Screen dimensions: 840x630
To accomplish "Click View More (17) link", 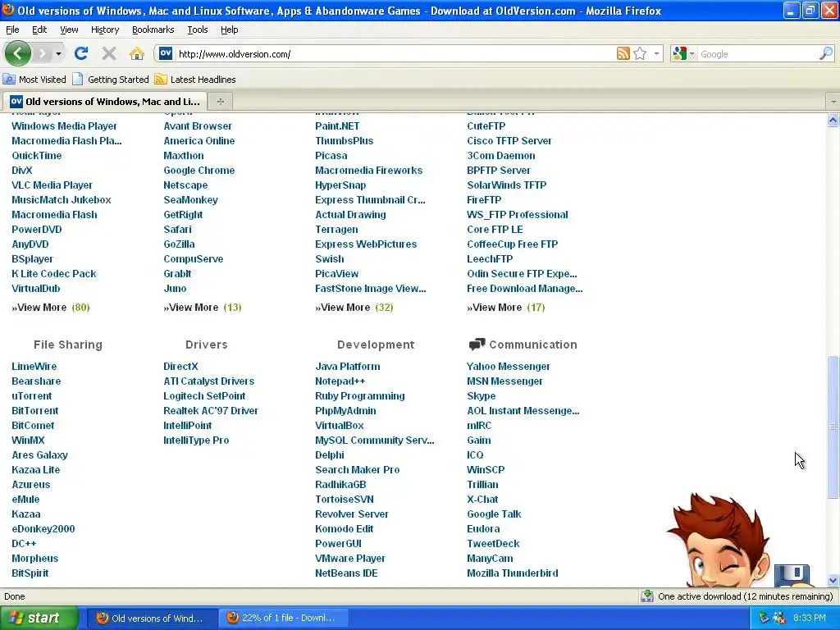I will pyautogui.click(x=505, y=308).
